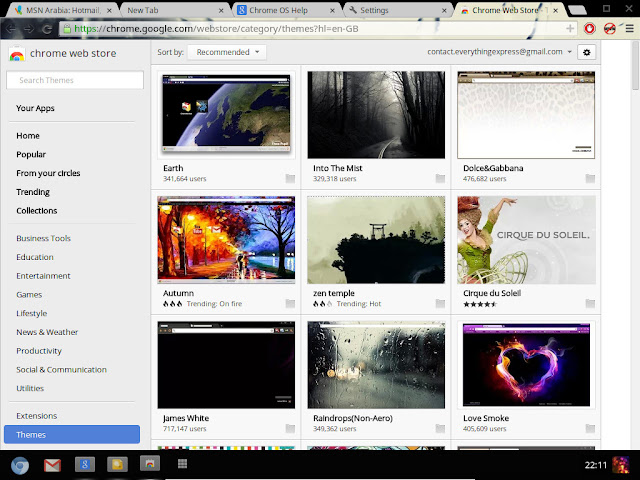The height and width of the screenshot is (480, 640).
Task: Open the Collections section
Action: coord(37,211)
